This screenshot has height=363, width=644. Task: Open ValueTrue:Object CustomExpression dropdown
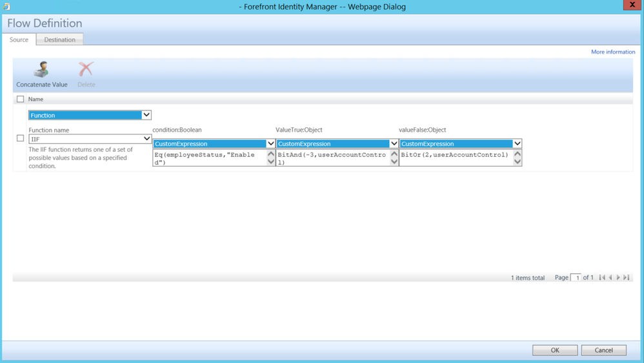[x=337, y=143]
